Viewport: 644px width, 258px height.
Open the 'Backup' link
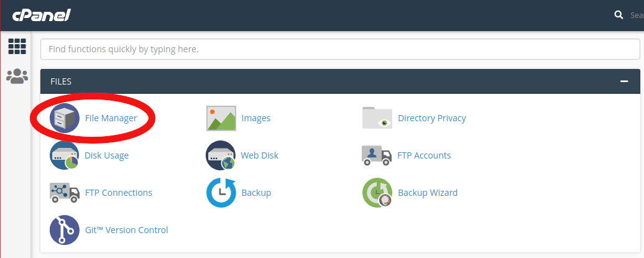(x=256, y=193)
